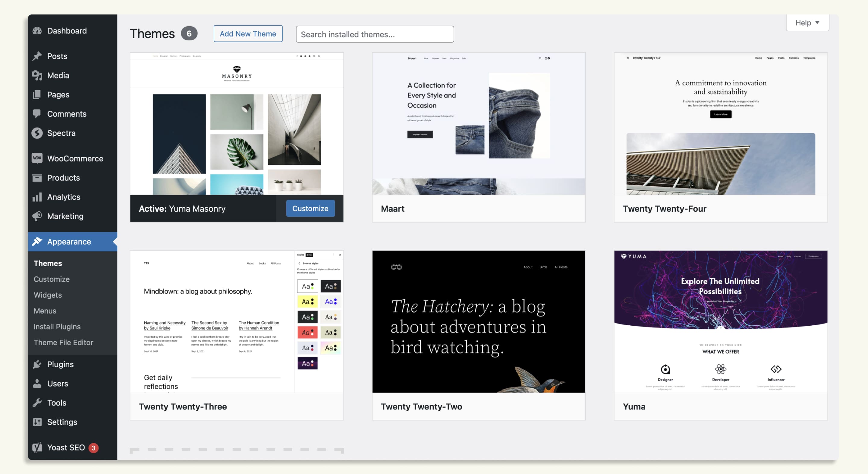Click the Plugins plug icon
868x474 pixels.
click(x=37, y=364)
